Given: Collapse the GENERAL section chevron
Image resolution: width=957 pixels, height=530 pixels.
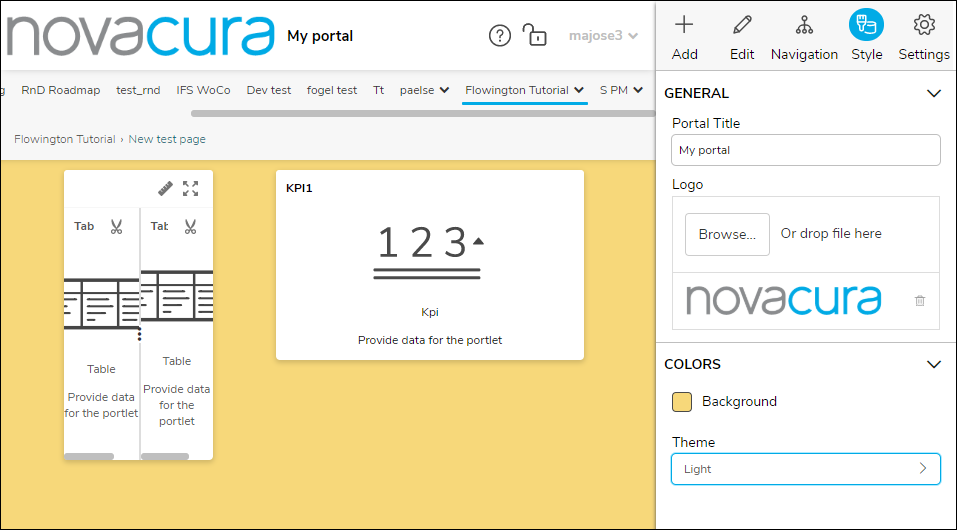Looking at the screenshot, I should pyautogui.click(x=934, y=93).
